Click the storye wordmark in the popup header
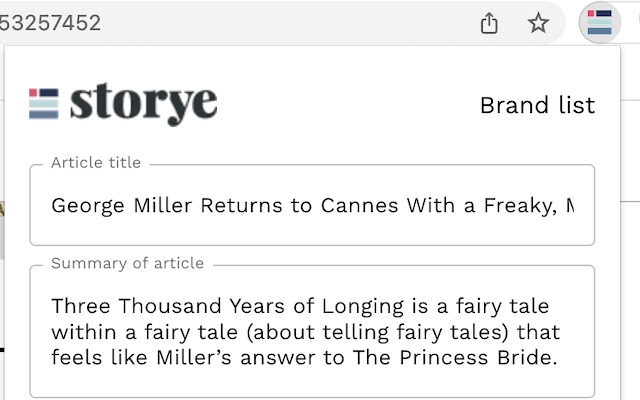The width and height of the screenshot is (640, 400). pyautogui.click(x=143, y=104)
